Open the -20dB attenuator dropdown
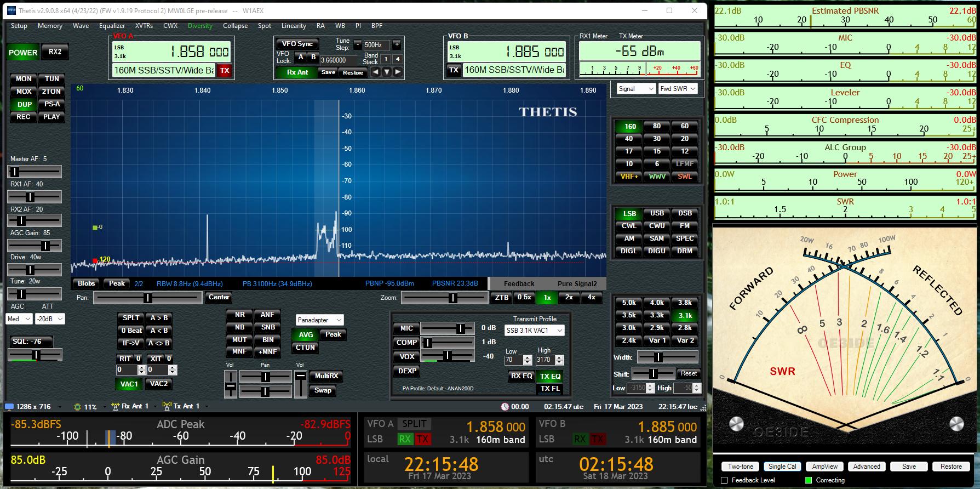980x489 pixels. [50, 319]
